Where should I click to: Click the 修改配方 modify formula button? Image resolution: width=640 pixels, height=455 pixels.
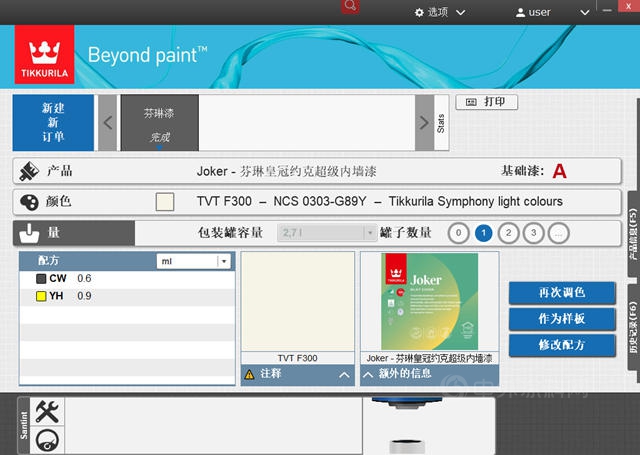click(562, 345)
